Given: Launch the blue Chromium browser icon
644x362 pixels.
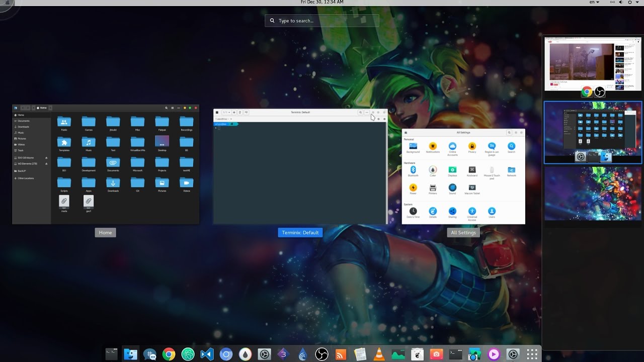Looking at the screenshot, I should 226,354.
